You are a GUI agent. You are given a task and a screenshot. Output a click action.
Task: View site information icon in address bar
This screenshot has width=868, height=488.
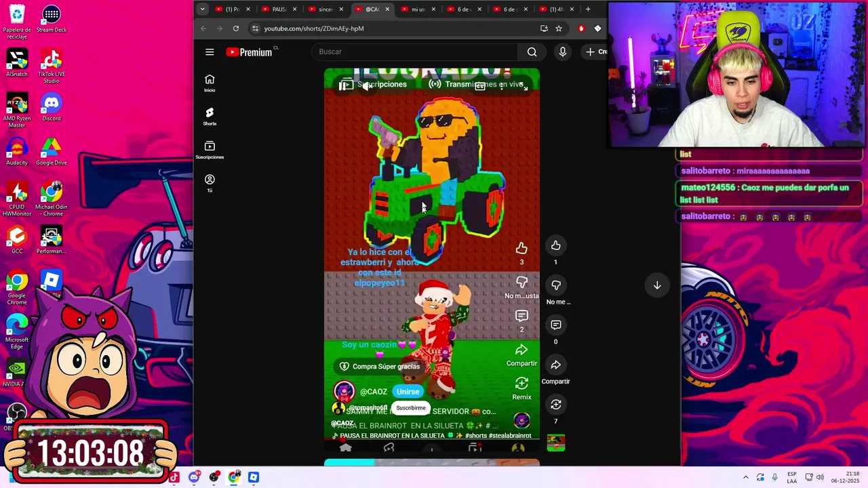255,28
